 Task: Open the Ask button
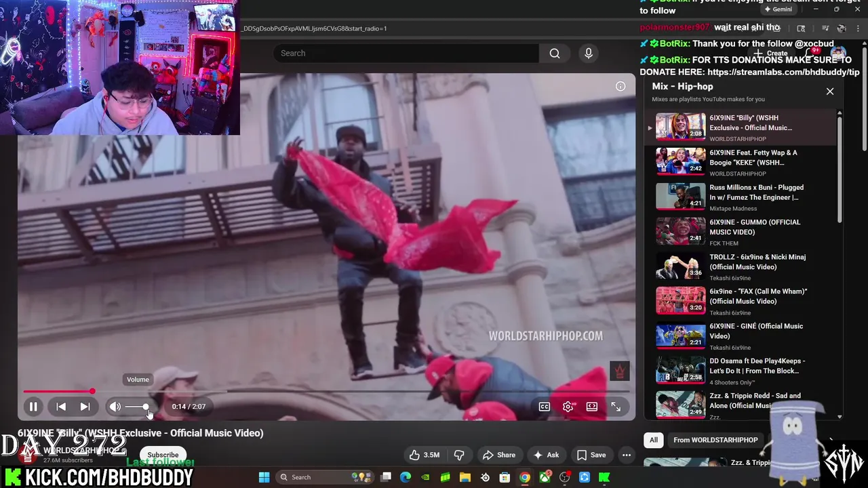point(545,455)
